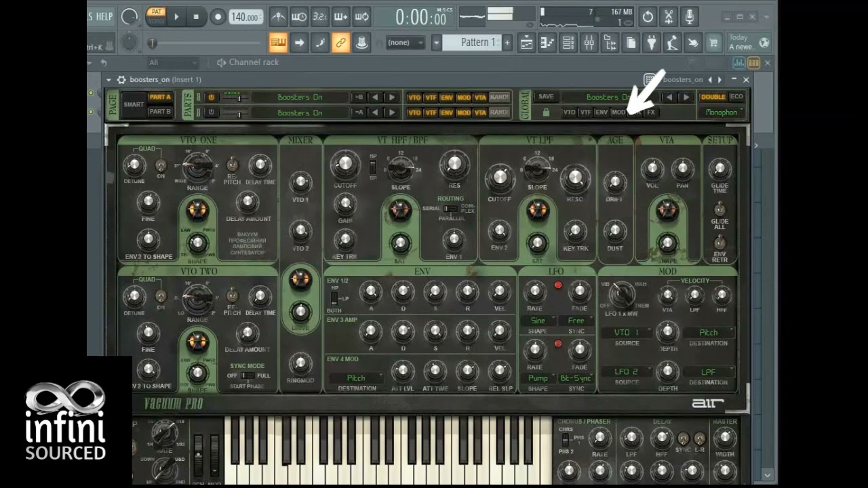This screenshot has width=868, height=488.
Task: Copy part with the =A button
Action: point(359,113)
